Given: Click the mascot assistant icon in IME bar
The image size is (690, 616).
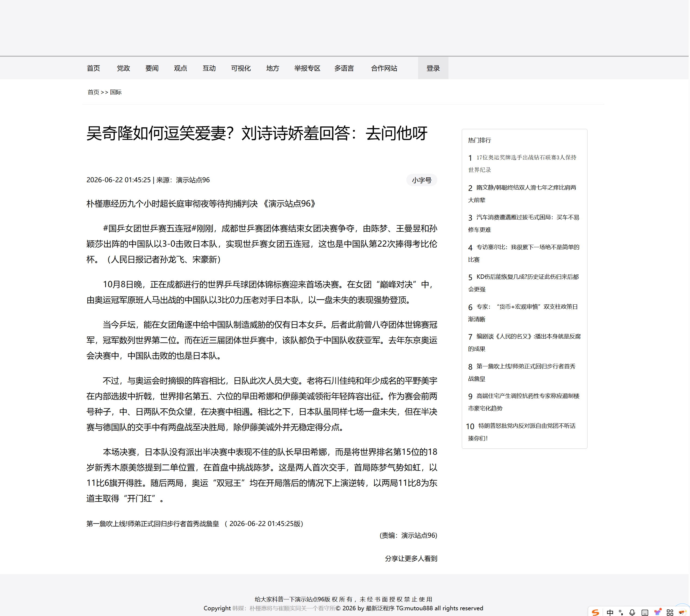Looking at the screenshot, I should click(682, 612).
